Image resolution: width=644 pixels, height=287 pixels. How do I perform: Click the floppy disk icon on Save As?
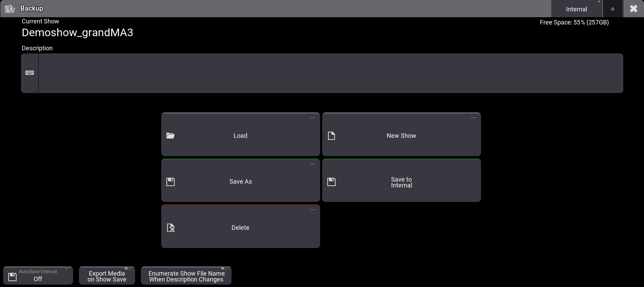[171, 182]
